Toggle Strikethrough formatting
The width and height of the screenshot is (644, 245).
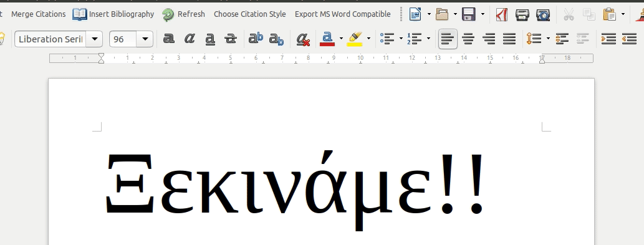click(231, 39)
